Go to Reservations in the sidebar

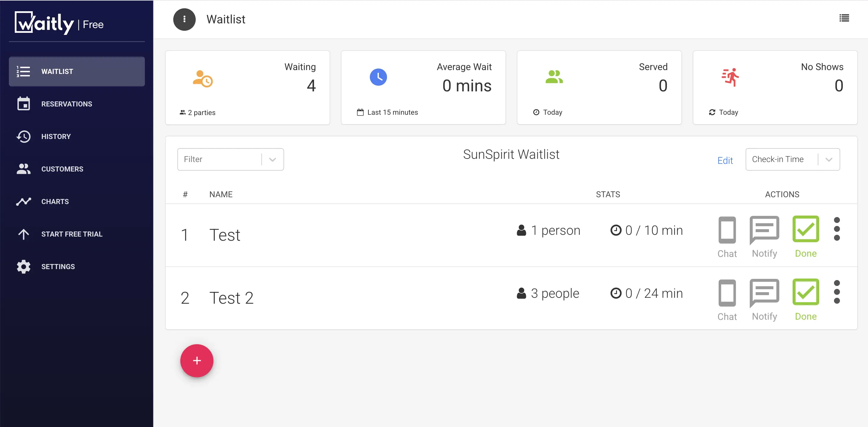(77, 104)
